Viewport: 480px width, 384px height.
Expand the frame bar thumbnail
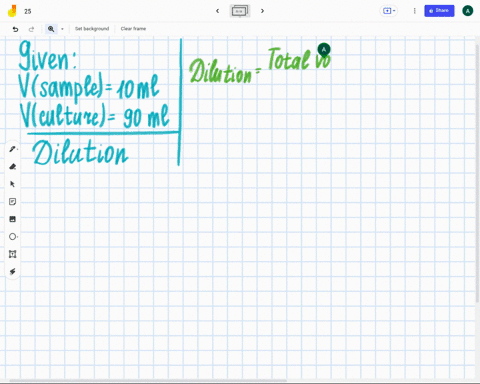point(240,11)
